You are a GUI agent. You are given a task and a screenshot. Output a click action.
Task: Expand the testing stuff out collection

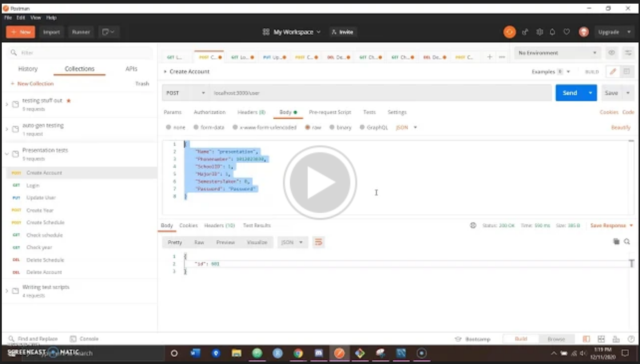pos(7,104)
